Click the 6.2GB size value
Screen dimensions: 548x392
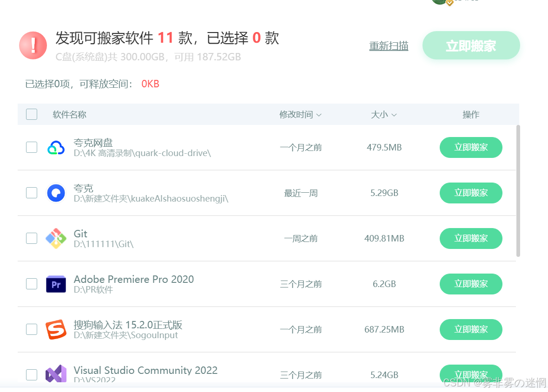(384, 284)
